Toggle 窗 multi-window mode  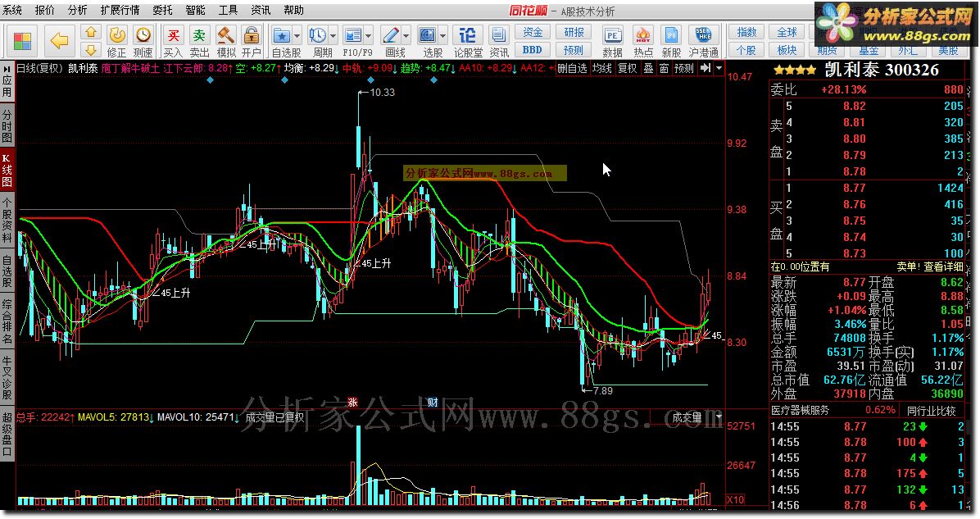(x=664, y=68)
